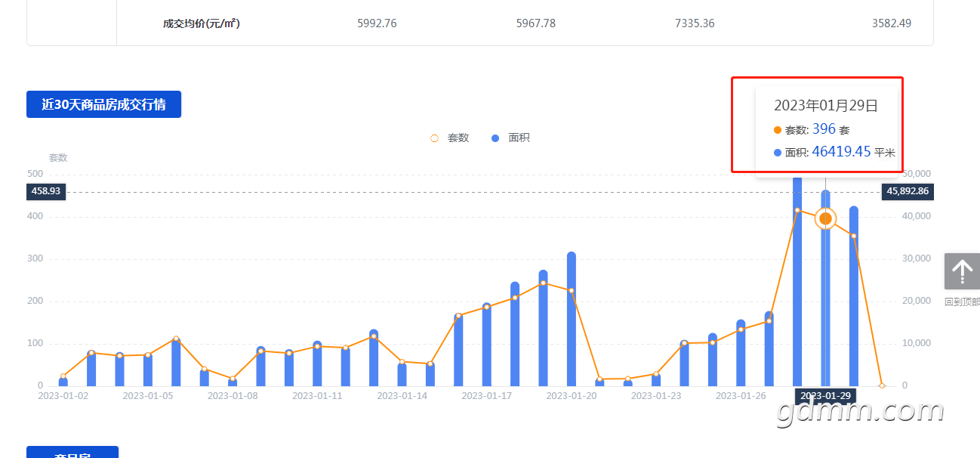Click the 2023-01-17 x-axis date label
980x458 pixels.
[x=487, y=395]
